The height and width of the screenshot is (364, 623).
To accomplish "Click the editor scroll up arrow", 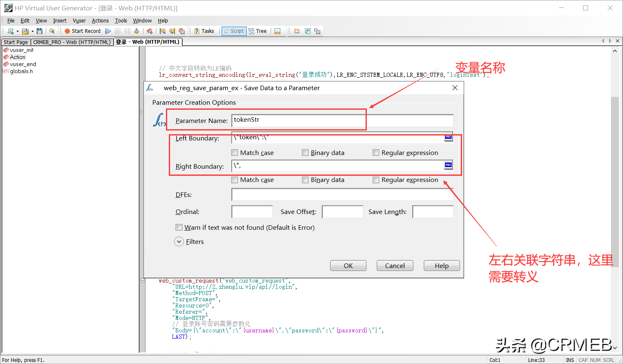I will pyautogui.click(x=615, y=51).
